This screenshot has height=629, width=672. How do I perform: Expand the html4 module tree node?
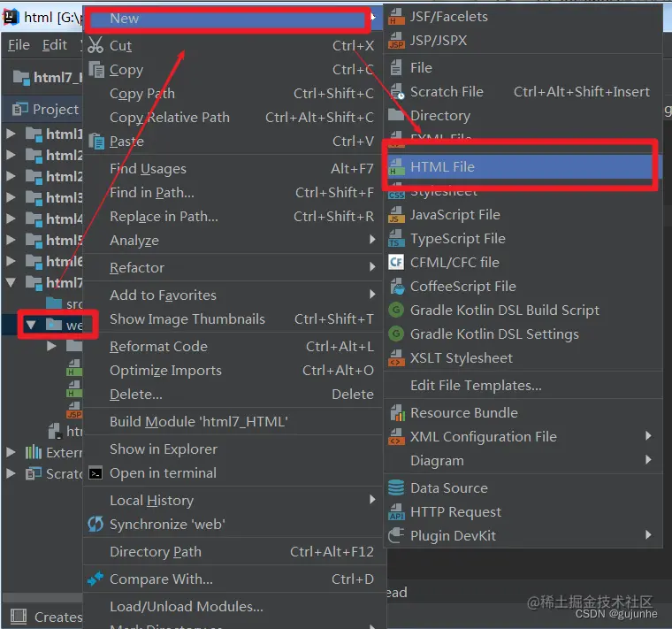[11, 219]
